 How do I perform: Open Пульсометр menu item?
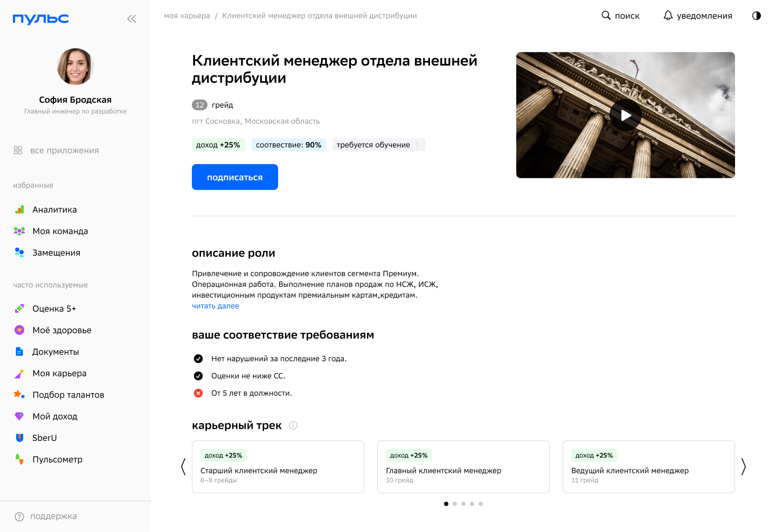point(58,459)
